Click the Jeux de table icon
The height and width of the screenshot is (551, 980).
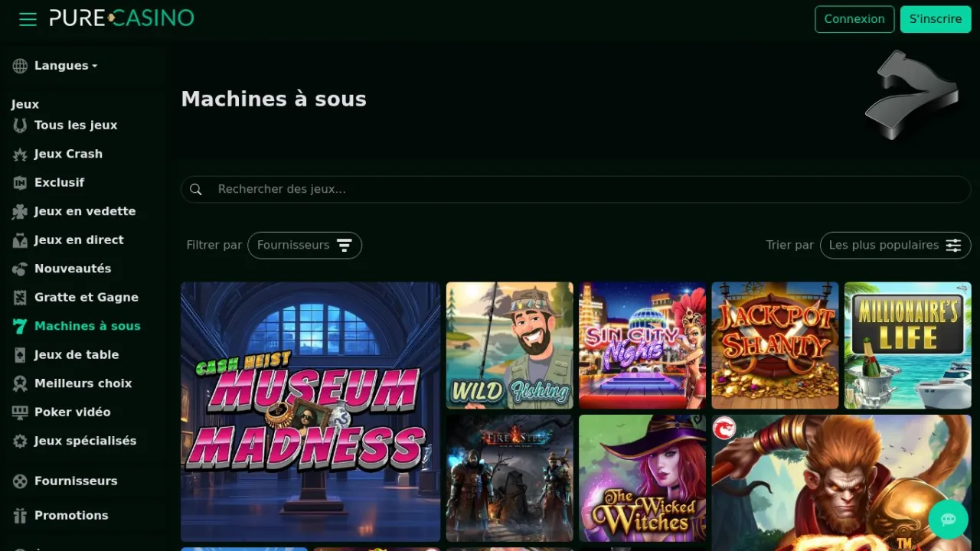pos(20,355)
